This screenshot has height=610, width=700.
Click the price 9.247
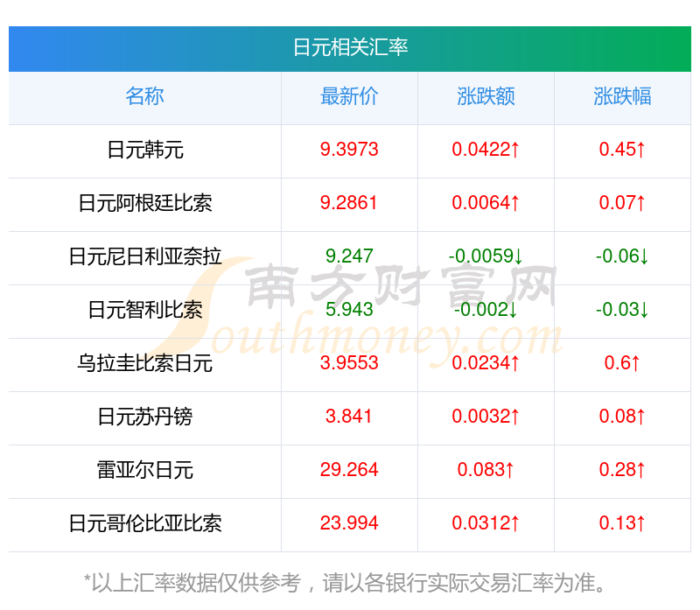pyautogui.click(x=349, y=256)
